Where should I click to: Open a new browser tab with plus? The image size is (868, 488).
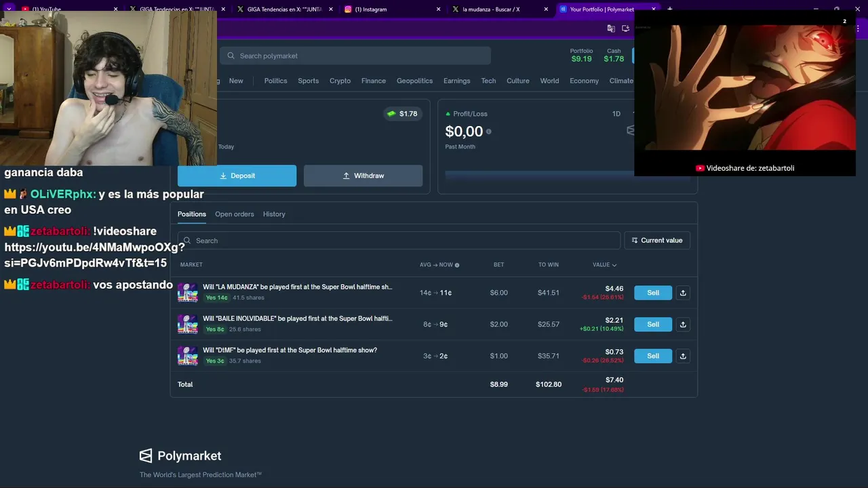[x=670, y=9]
